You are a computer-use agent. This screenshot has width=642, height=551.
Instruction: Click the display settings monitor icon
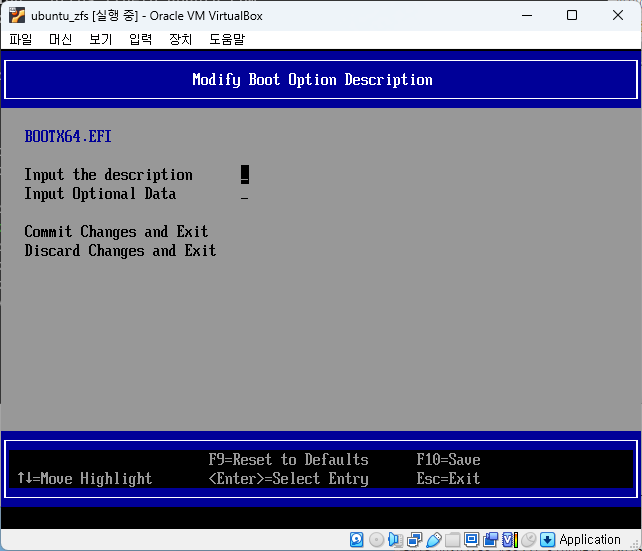tap(471, 540)
